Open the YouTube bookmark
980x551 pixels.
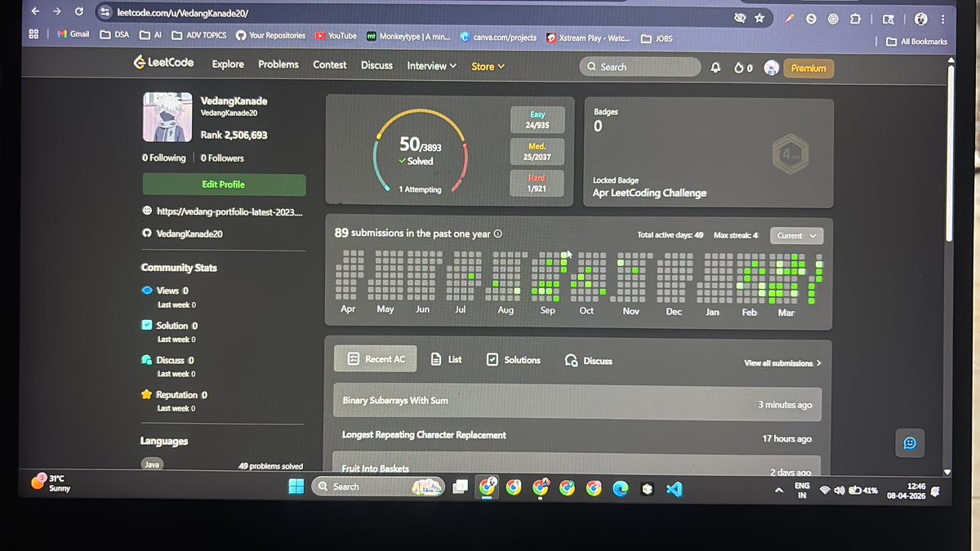[x=336, y=35]
